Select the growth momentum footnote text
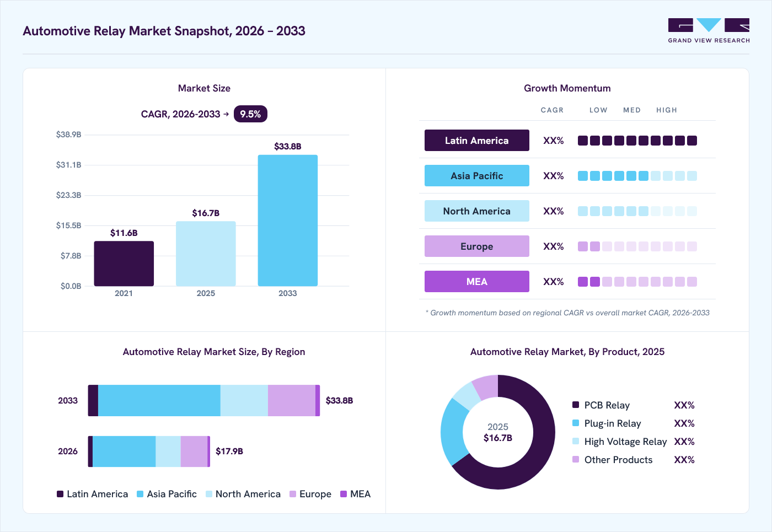772x532 pixels. tap(567, 313)
